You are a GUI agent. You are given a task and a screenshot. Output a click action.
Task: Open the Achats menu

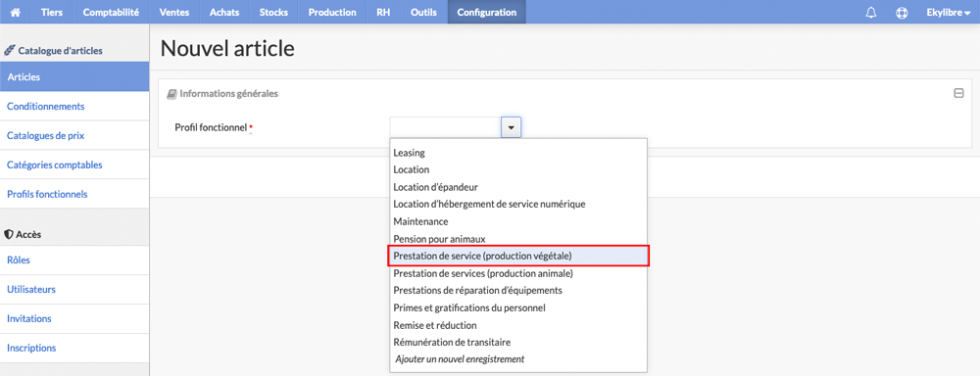(x=224, y=12)
